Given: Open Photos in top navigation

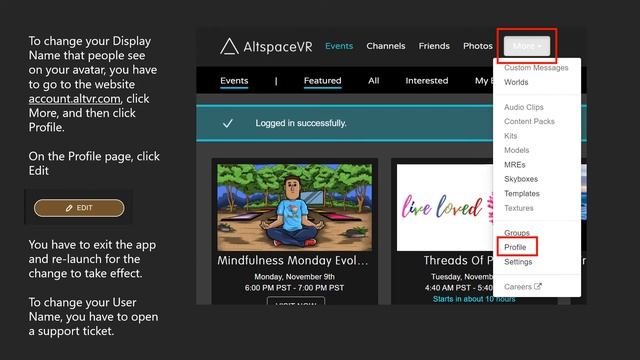Looking at the screenshot, I should (x=478, y=46).
